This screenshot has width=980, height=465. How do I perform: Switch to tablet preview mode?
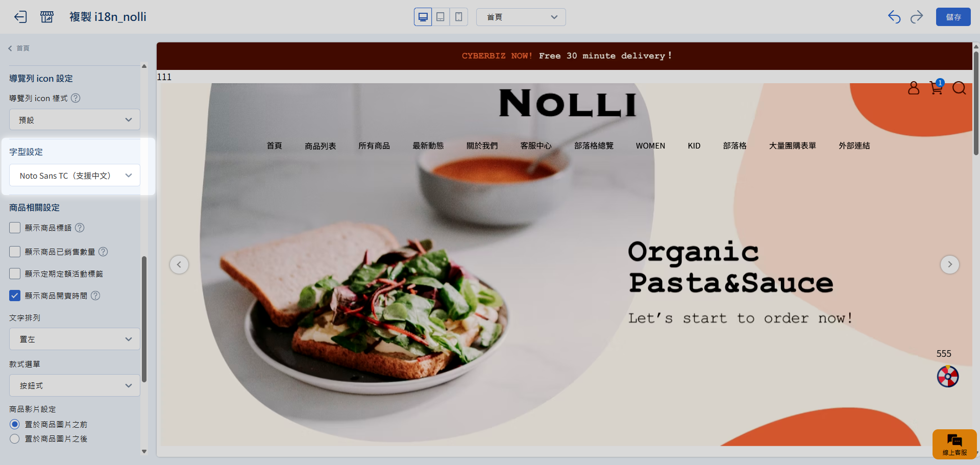[440, 17]
